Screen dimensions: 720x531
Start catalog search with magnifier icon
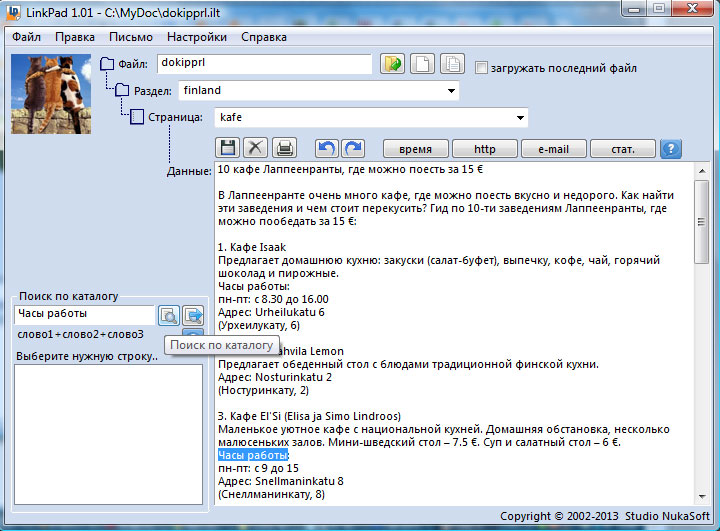coord(169,316)
